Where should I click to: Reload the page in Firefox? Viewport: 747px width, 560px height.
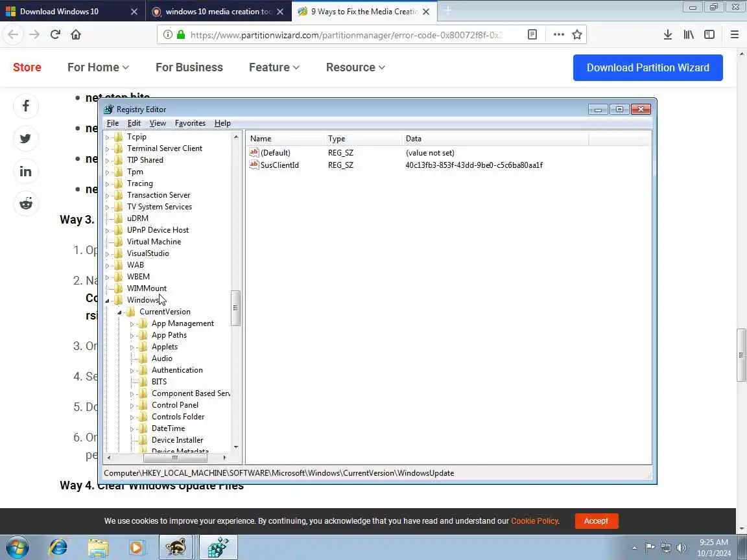click(55, 34)
